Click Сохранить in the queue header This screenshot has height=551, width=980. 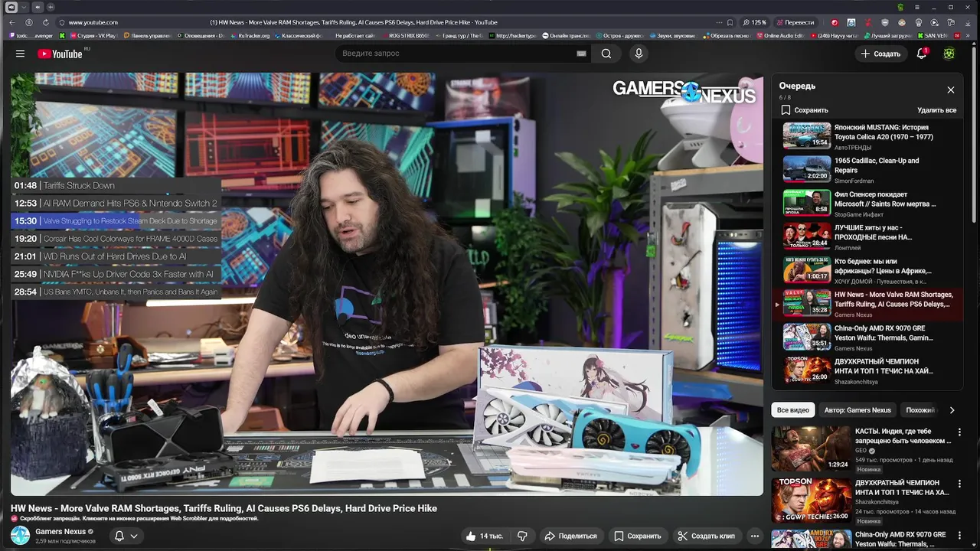click(x=805, y=110)
